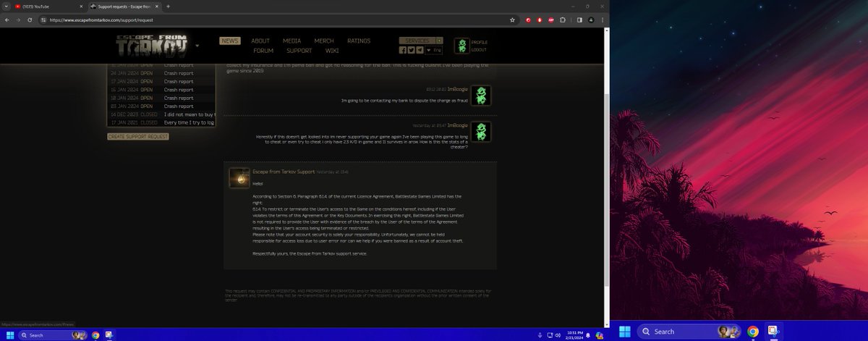
Task: Open the MEDIA menu item
Action: point(292,41)
